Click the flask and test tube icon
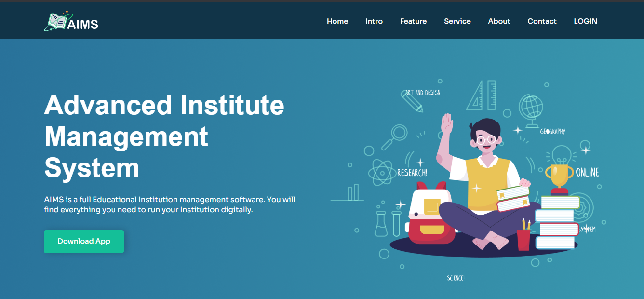 coord(388,224)
